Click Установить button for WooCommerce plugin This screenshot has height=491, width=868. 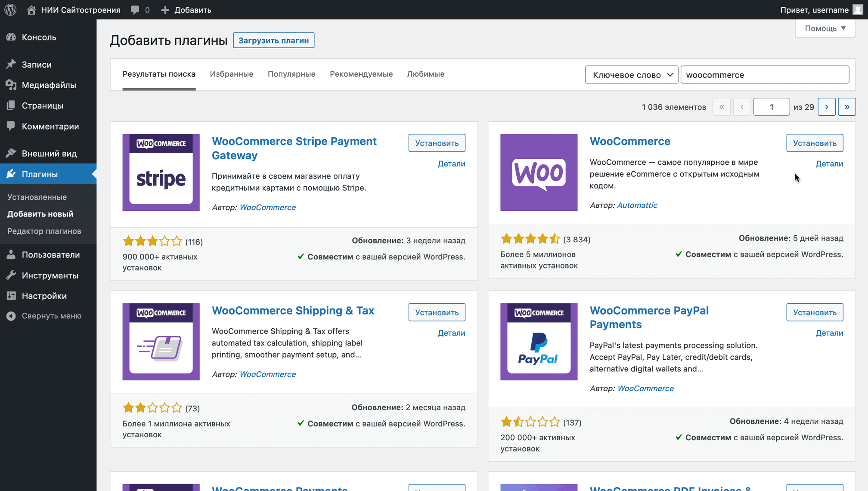[815, 143]
